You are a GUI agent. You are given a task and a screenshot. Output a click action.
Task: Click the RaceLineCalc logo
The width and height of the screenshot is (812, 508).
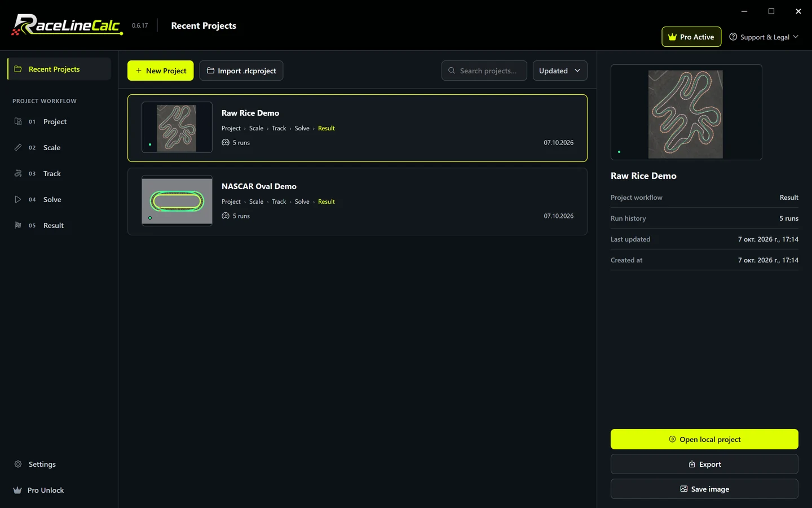tap(67, 25)
